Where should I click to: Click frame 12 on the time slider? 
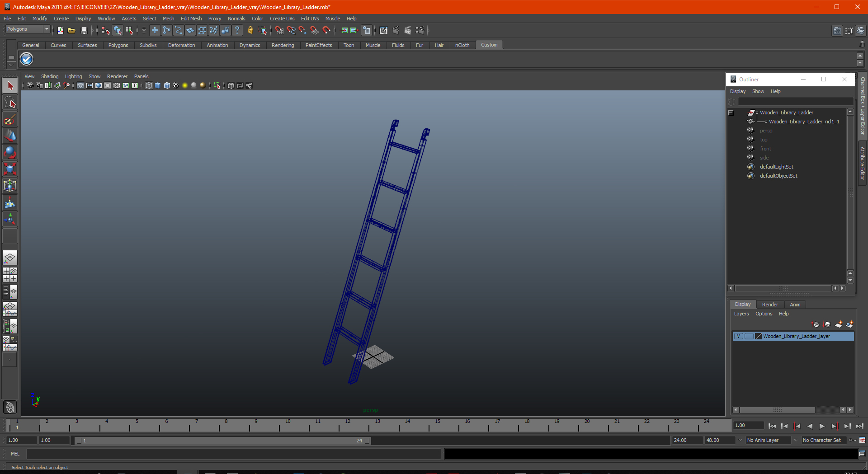pos(347,425)
